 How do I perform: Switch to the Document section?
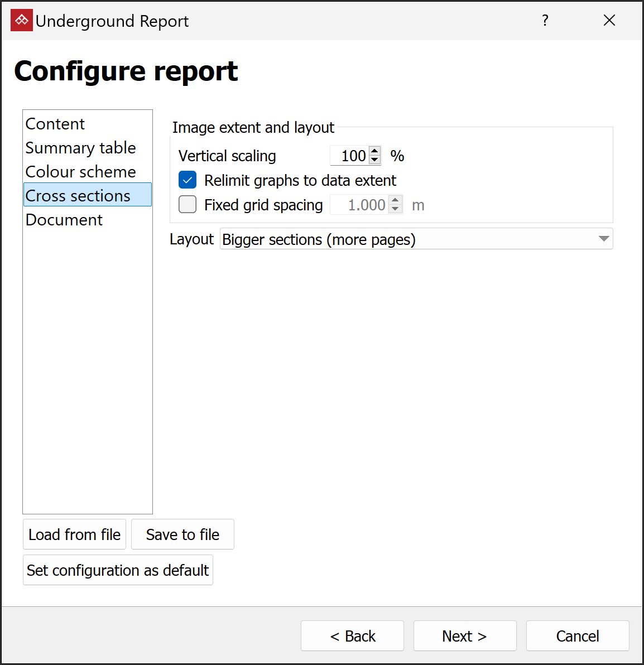pyautogui.click(x=64, y=220)
